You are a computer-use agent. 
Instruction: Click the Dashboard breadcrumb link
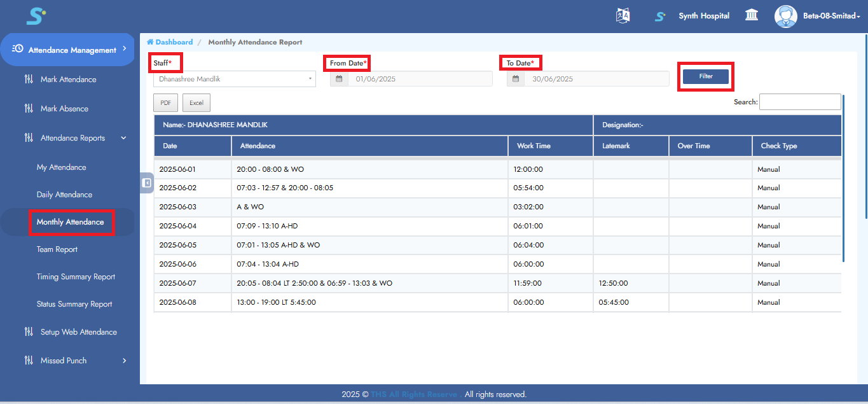coord(173,42)
